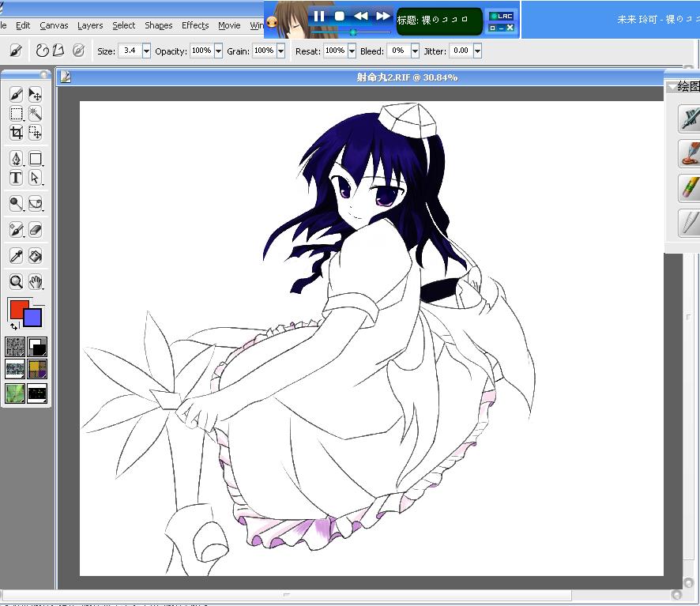Select the Rectangular Shape tool
Screen dimensions: 700x606
pyautogui.click(x=35, y=159)
